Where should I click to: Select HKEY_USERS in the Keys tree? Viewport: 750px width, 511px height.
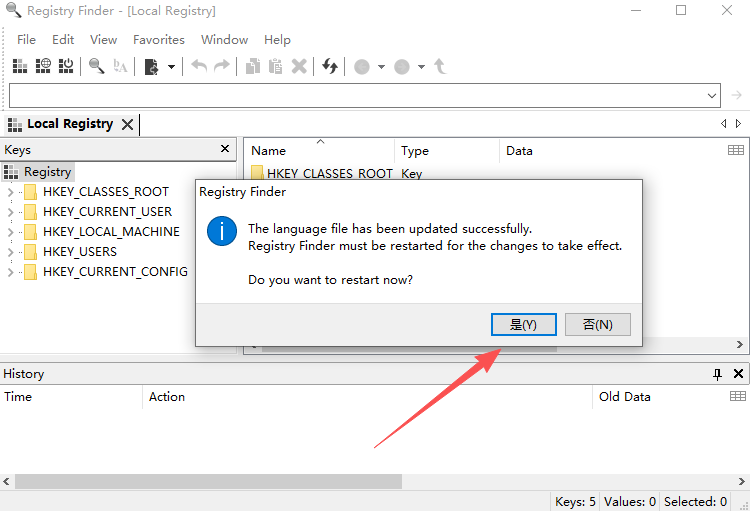pyautogui.click(x=80, y=252)
